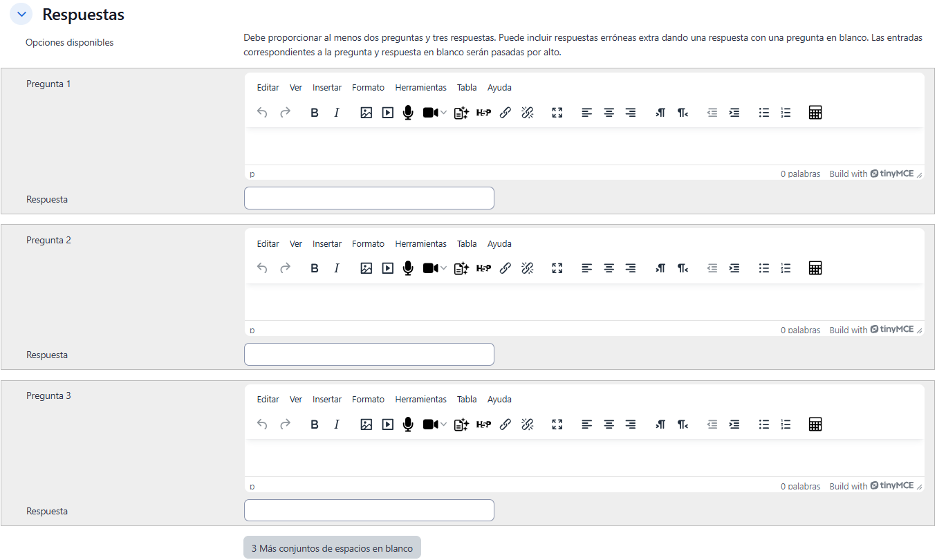The image size is (937, 560).
Task: Click Italic icon in Pregunta 3 editor
Action: point(337,424)
